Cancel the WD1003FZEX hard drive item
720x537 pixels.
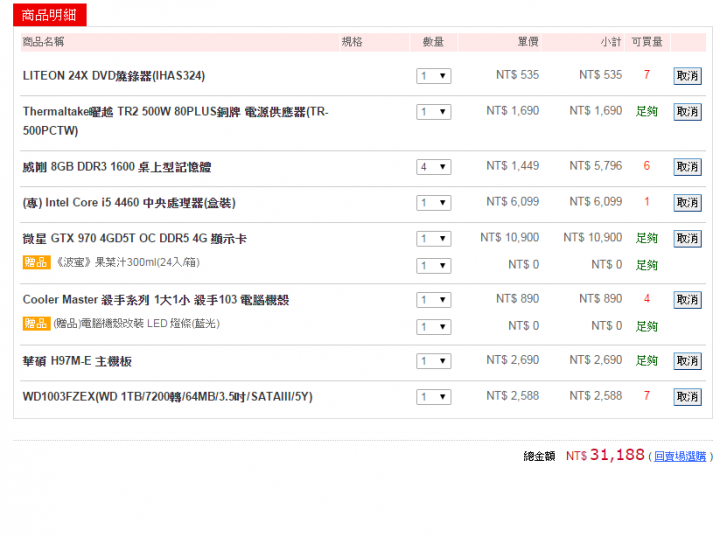(687, 397)
